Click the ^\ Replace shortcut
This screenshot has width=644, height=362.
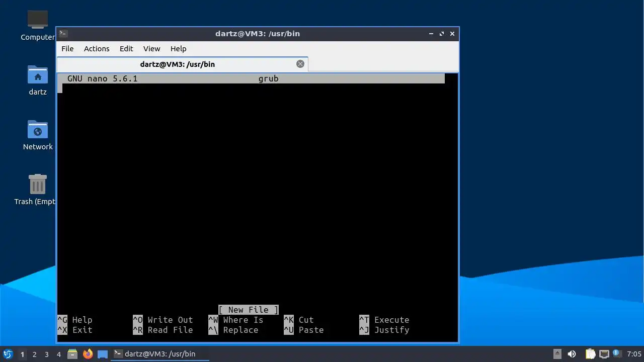coord(233,330)
